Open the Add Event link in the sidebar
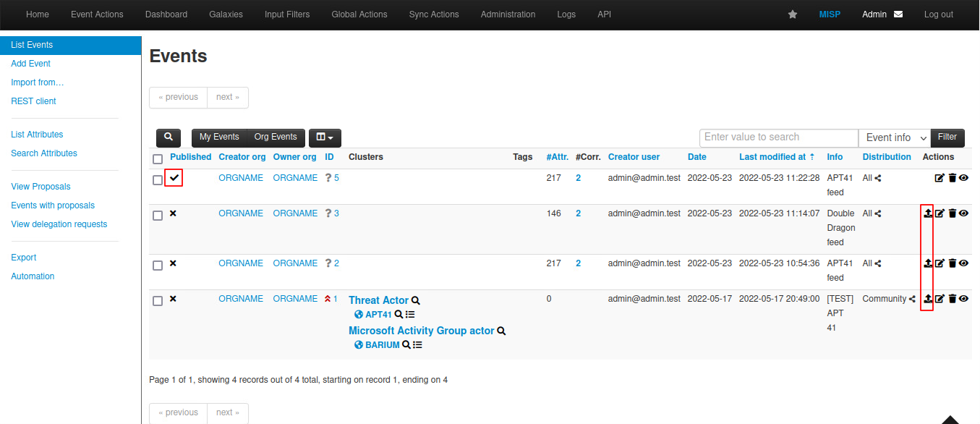This screenshot has width=980, height=424. (31, 64)
